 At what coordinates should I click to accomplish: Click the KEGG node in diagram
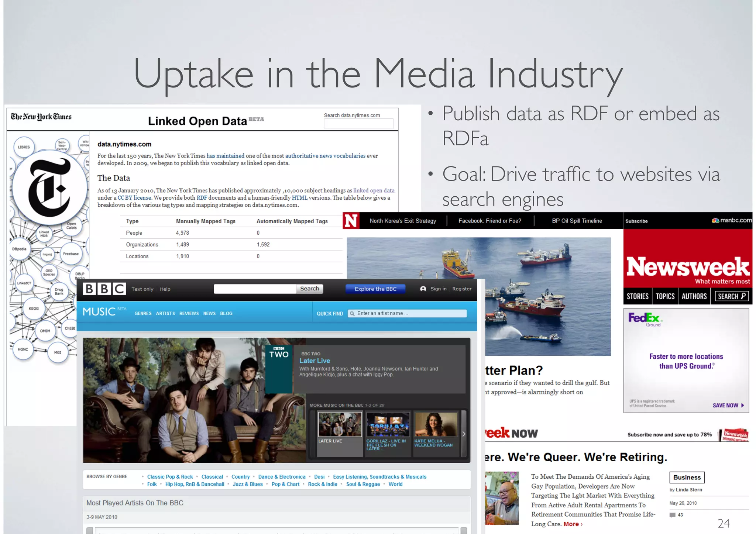34,308
